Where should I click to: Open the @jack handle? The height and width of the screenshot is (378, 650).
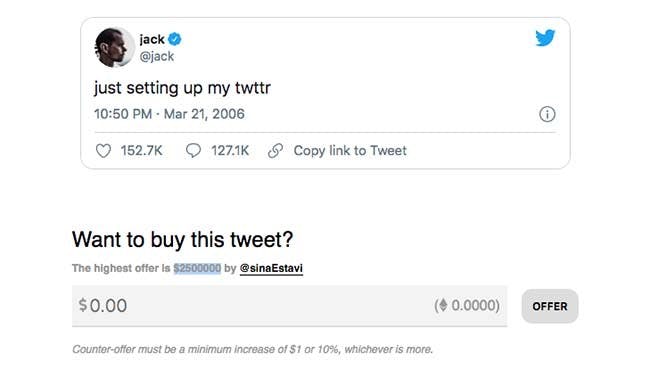pos(157,56)
